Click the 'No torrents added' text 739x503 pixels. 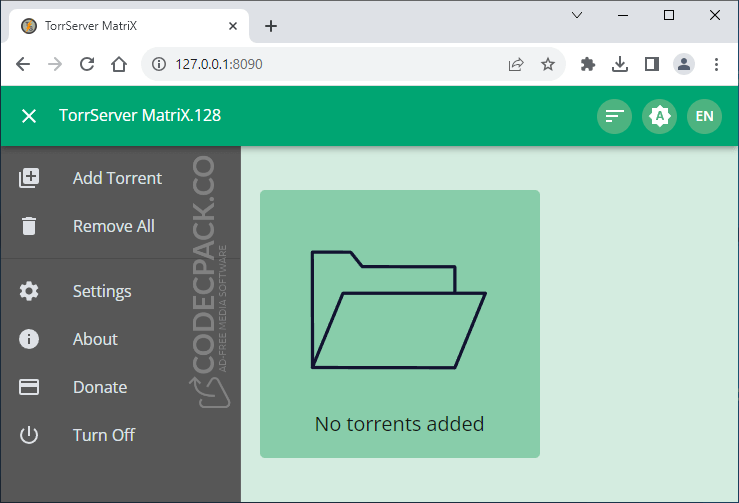click(x=399, y=424)
